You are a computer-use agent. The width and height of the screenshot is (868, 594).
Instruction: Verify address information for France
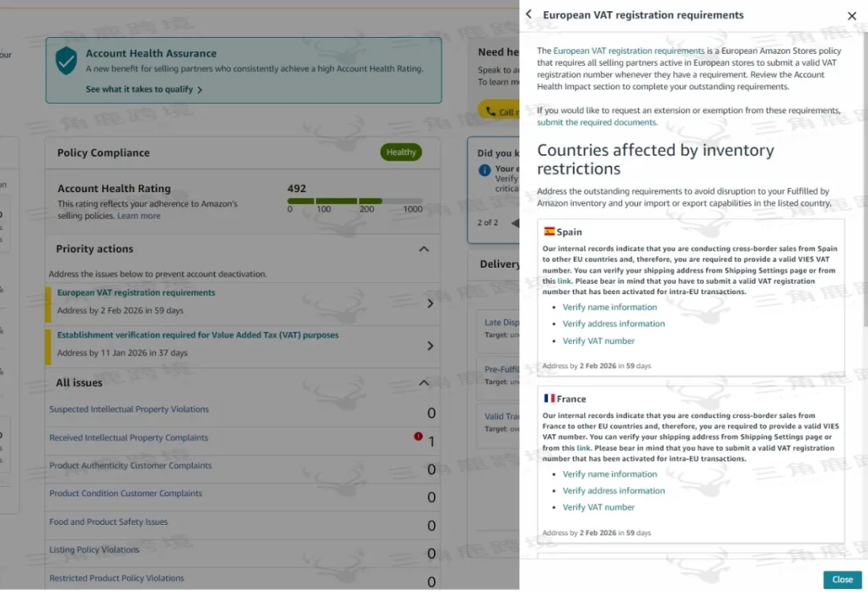click(613, 491)
